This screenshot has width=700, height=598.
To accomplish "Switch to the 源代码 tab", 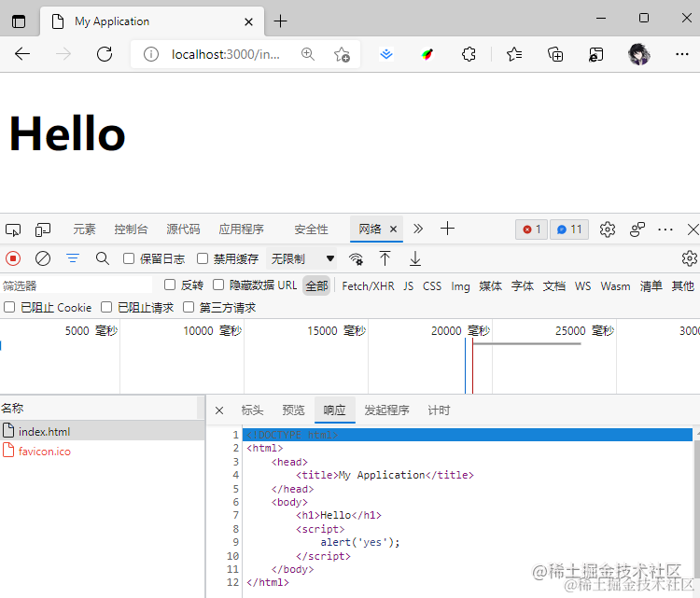I will [x=183, y=229].
